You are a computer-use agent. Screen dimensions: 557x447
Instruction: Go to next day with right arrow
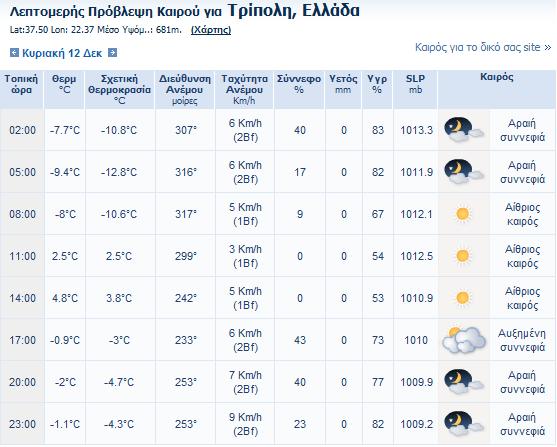tap(112, 53)
